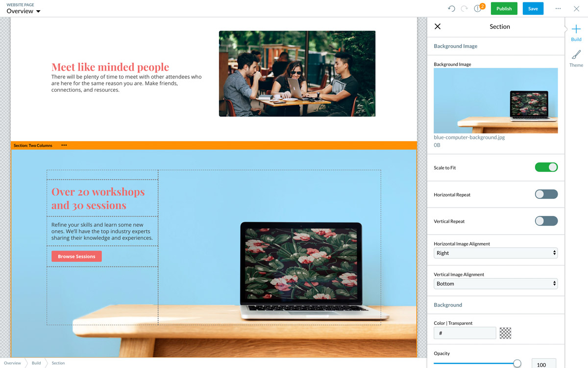Open the warnings alert icon
Viewport: 588px width, 368px height.
pyautogui.click(x=478, y=9)
